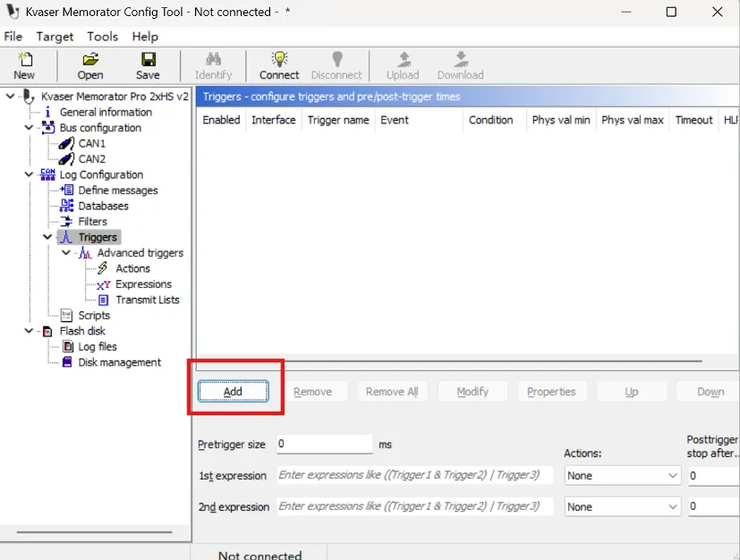The image size is (740, 560).
Task: Click the Triggers pulse icon
Action: pos(66,237)
